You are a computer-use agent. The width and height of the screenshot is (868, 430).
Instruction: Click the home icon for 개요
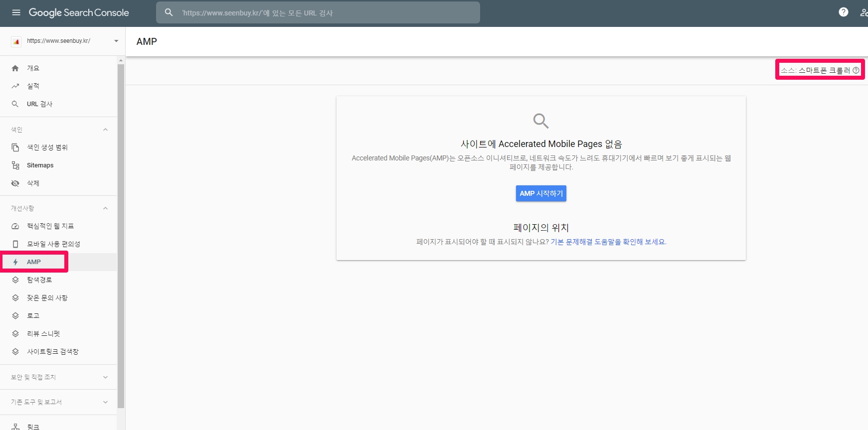tap(15, 68)
